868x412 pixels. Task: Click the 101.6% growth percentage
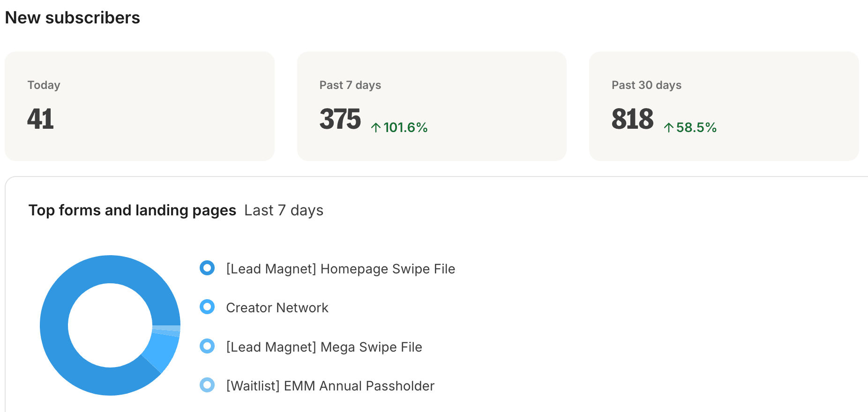click(x=405, y=127)
